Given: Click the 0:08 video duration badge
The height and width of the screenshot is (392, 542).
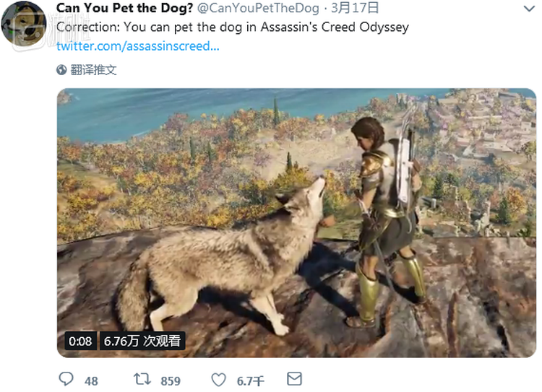Looking at the screenshot, I should pyautogui.click(x=80, y=341).
